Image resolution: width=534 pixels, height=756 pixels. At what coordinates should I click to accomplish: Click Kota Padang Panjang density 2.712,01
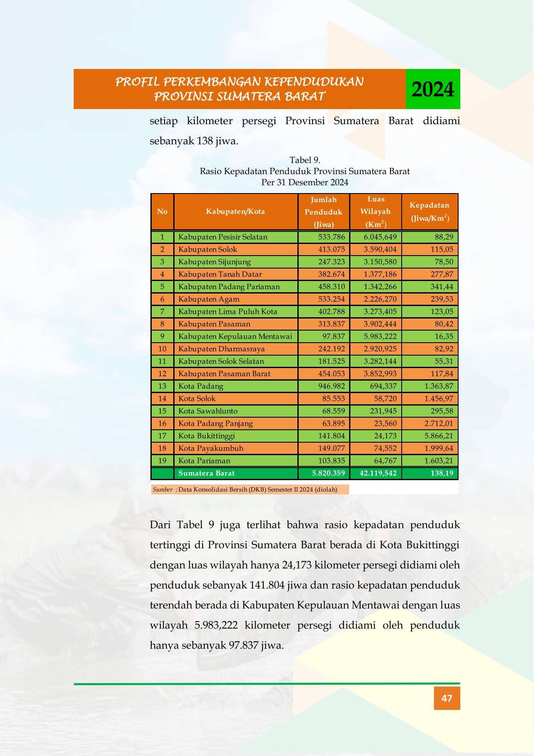tap(439, 424)
